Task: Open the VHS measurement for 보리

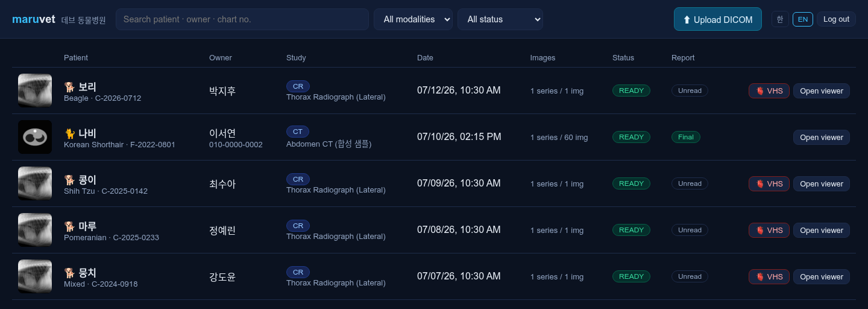Action: [769, 91]
